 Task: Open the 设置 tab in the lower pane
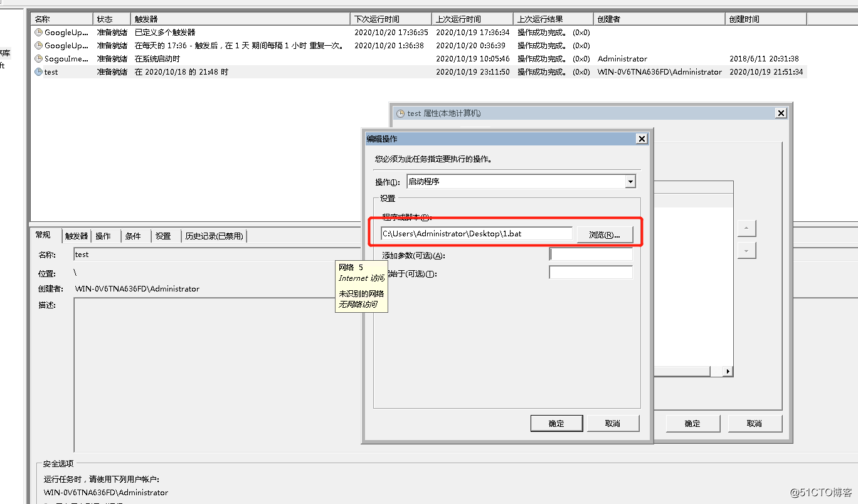164,236
